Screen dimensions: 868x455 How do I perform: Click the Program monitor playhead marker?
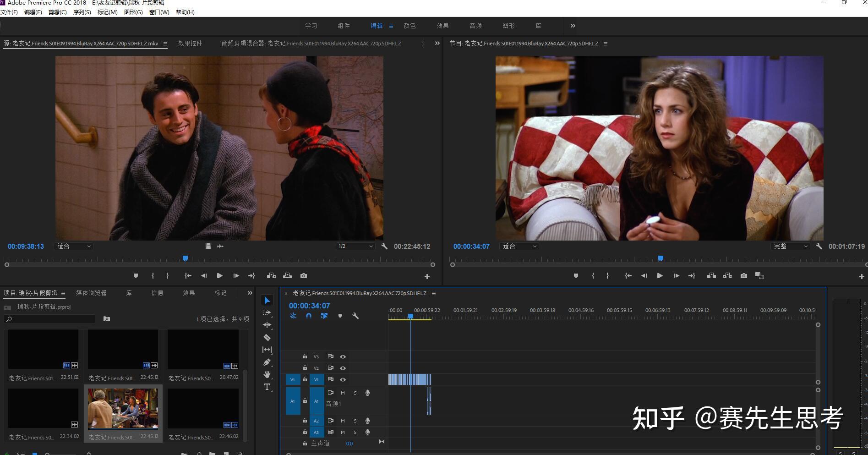(661, 258)
